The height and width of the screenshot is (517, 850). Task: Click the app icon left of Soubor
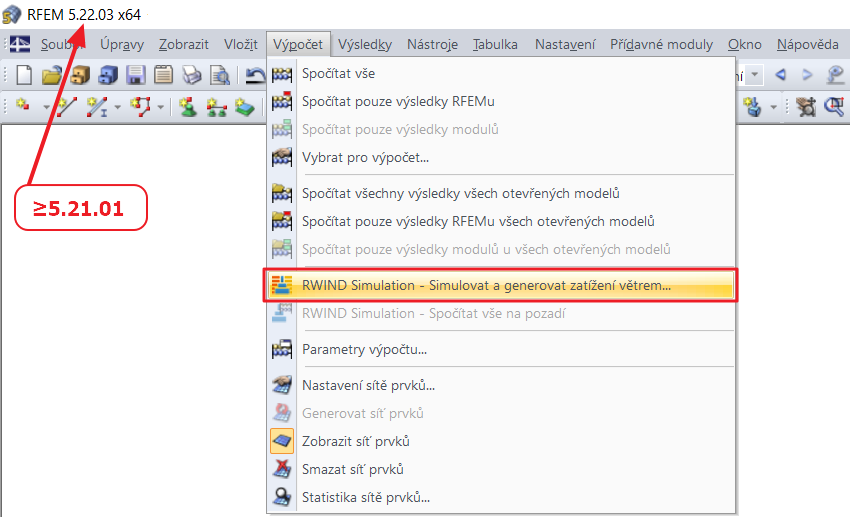(20, 44)
